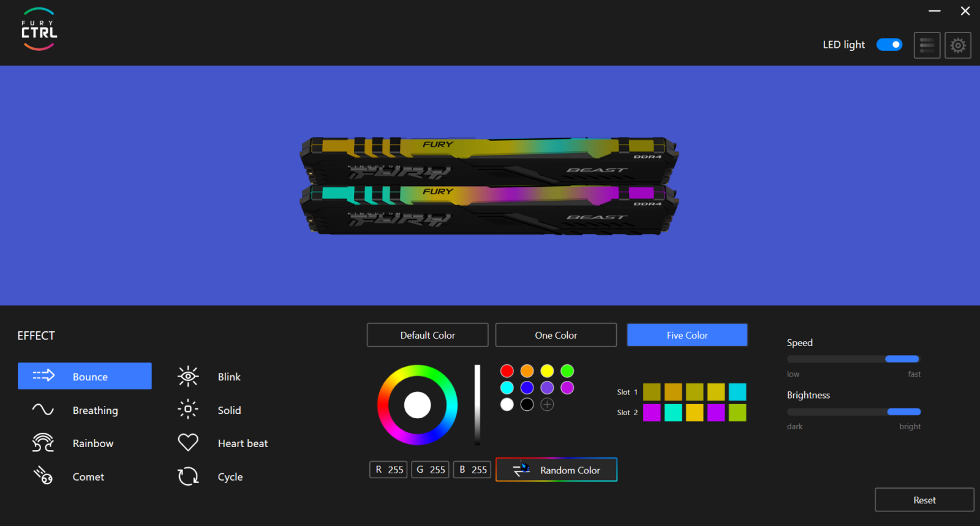Click the vertical white-to-black brightness bar
This screenshot has height=526, width=980.
[477, 405]
